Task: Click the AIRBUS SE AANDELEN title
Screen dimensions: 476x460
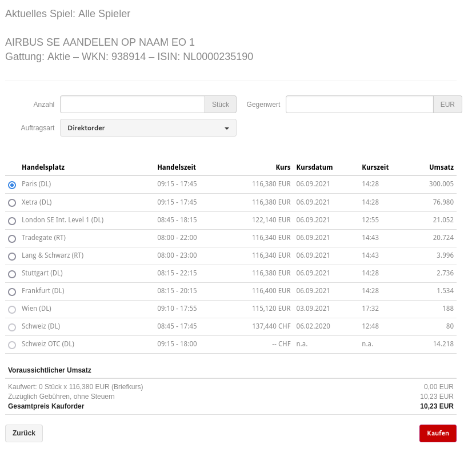Action: (x=100, y=42)
